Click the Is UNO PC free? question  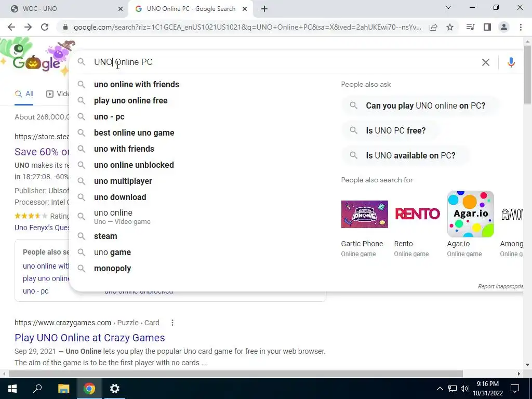pyautogui.click(x=390, y=130)
